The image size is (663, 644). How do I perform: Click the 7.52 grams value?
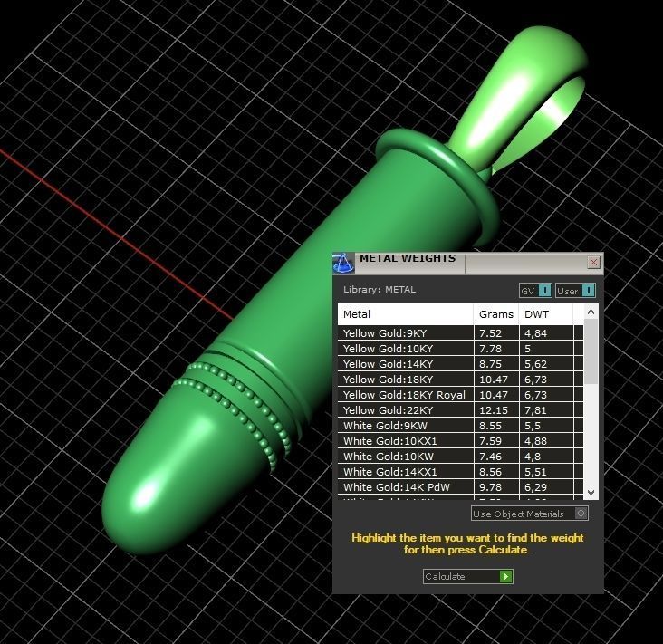490,333
